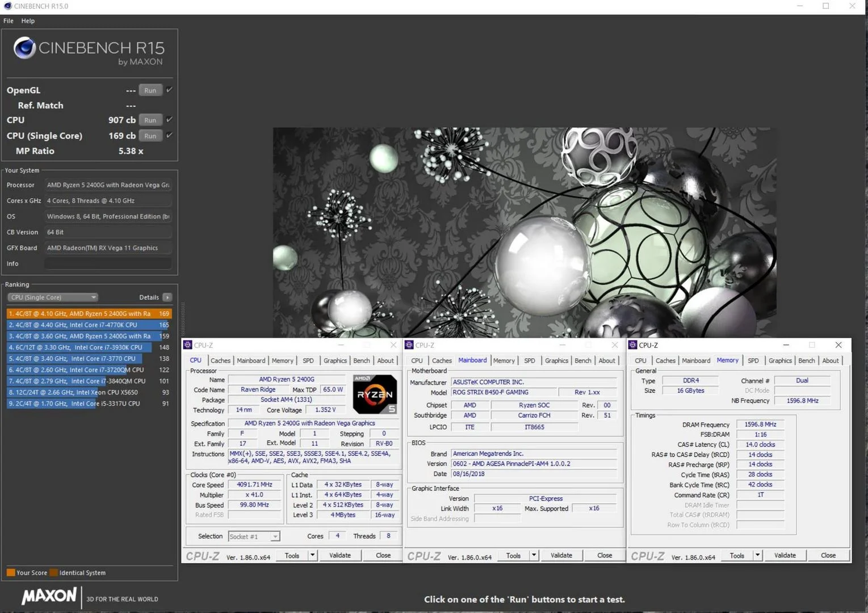Click Validate in the CPU-Z CPU window
Viewport: 868px width, 613px height.
tap(340, 556)
